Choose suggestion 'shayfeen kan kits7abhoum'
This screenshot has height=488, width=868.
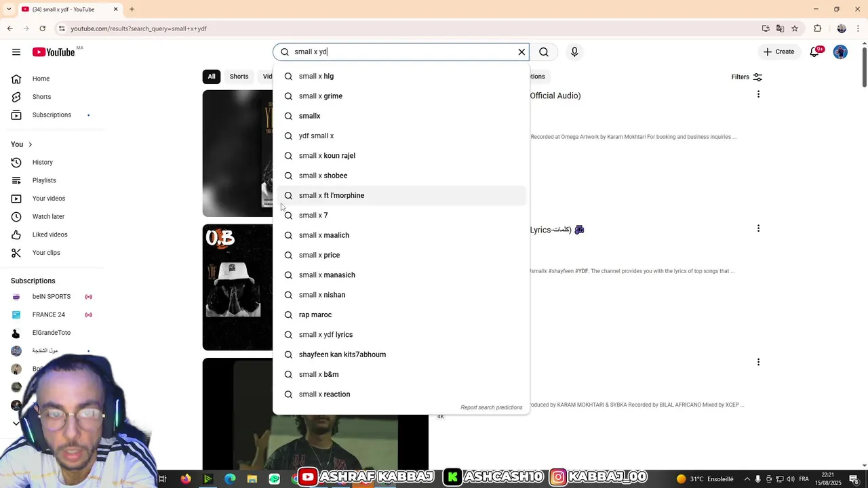coord(401,354)
